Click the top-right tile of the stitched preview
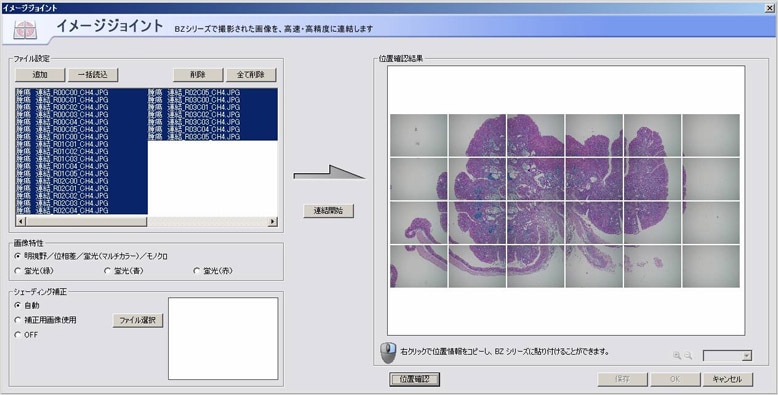778x395 pixels. [x=711, y=135]
